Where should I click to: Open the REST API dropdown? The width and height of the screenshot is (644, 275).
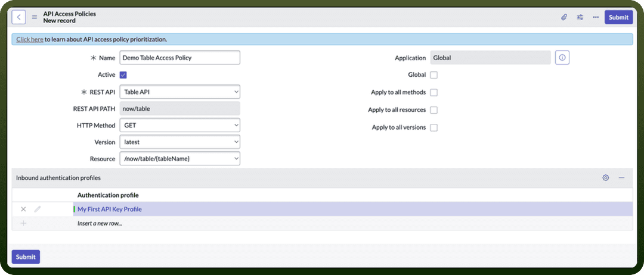coord(180,92)
